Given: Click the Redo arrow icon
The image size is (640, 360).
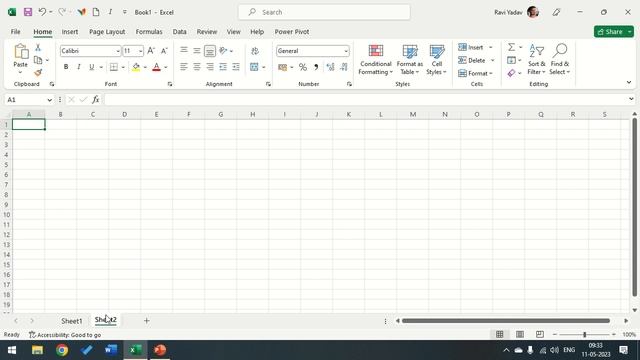Looking at the screenshot, I should pos(62,12).
